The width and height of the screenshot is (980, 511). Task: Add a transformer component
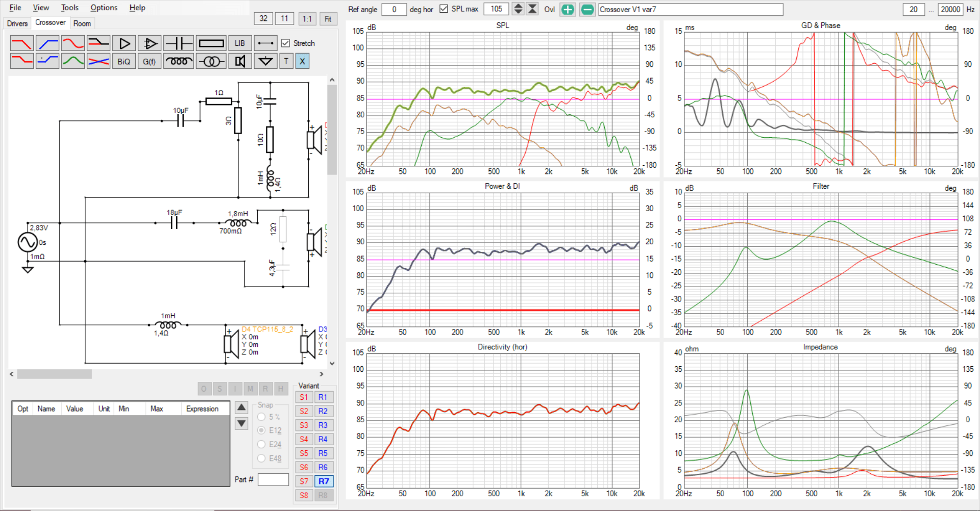211,61
